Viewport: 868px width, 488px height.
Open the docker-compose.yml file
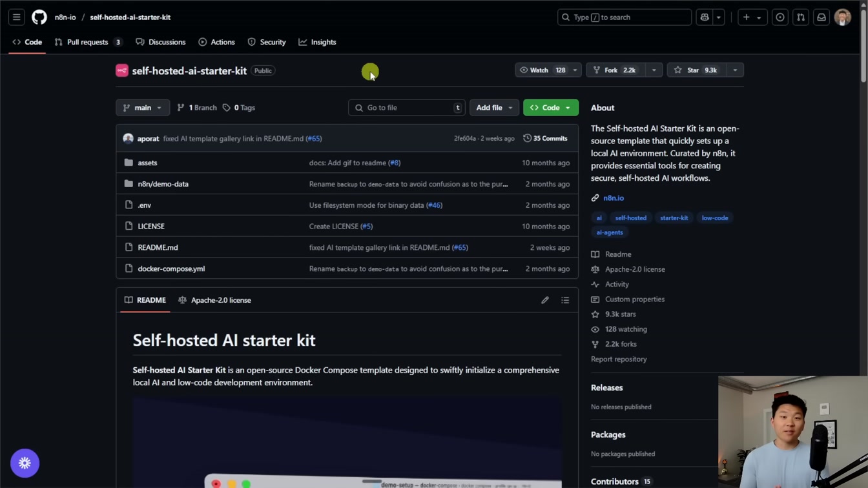171,269
